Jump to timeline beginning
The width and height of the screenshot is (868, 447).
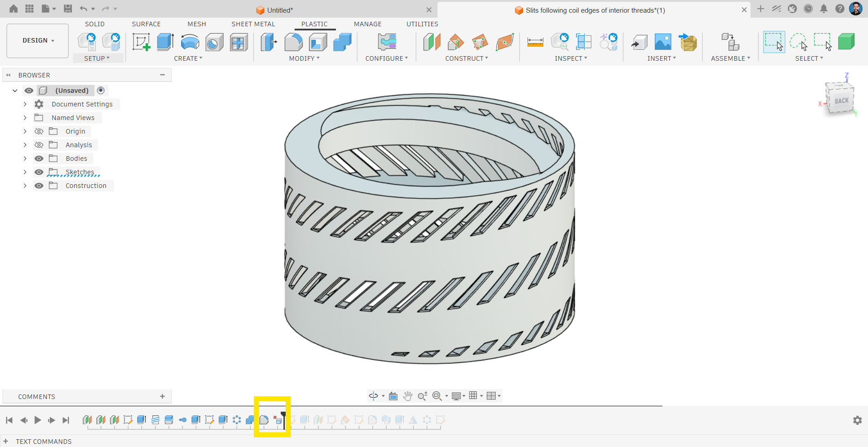point(9,420)
